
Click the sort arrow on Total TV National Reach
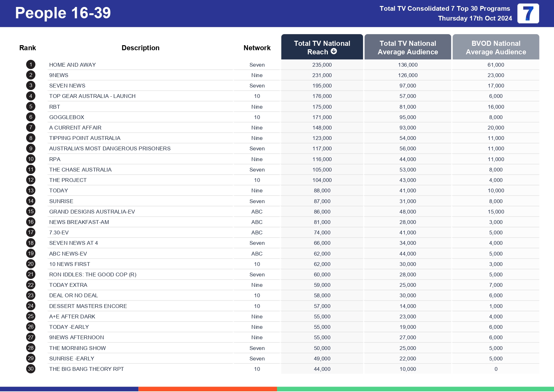pos(334,52)
